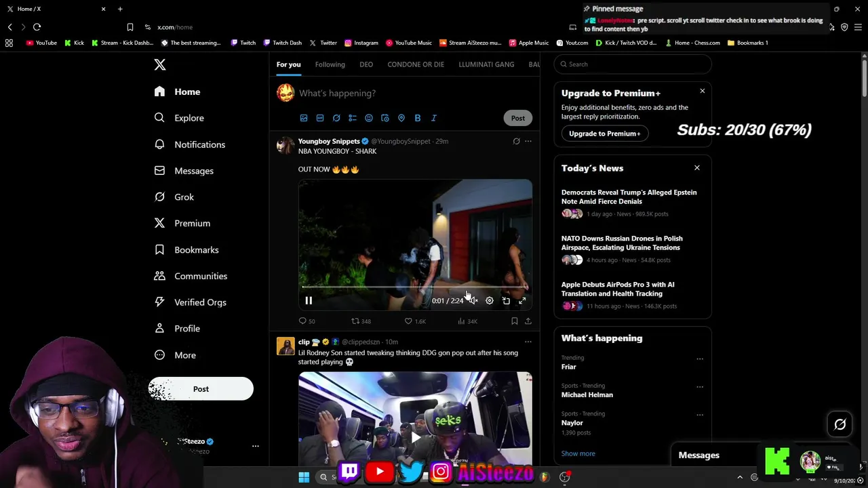
Task: Click Grok icon on Youngboy Snippets post
Action: [x=516, y=141]
